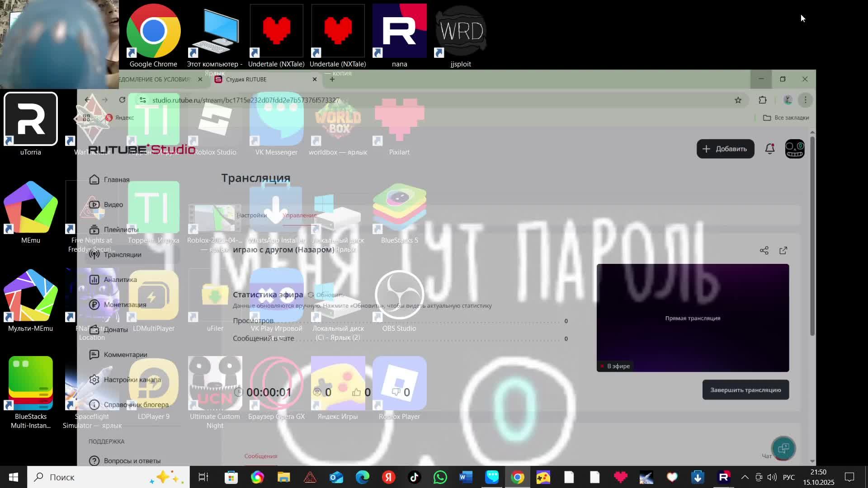Open the support chat widget
This screenshot has height=488, width=868.
(x=783, y=448)
